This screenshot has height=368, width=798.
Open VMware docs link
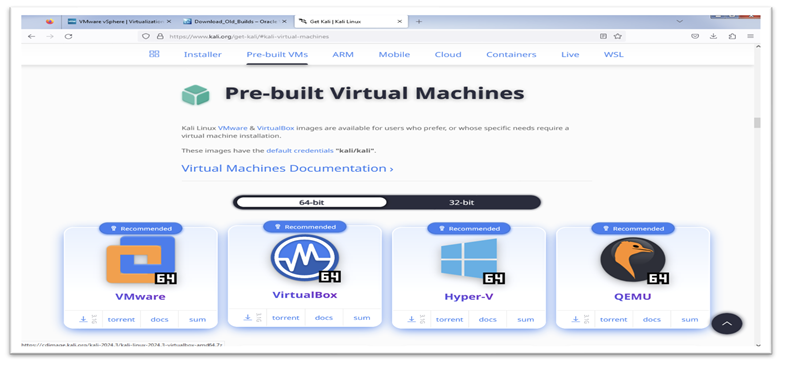point(159,320)
